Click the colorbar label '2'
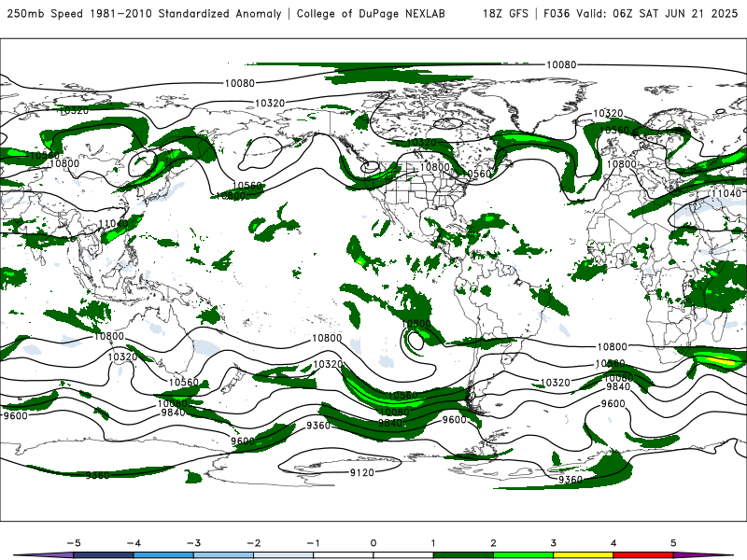Image resolution: width=747 pixels, height=560 pixels. pos(493,543)
